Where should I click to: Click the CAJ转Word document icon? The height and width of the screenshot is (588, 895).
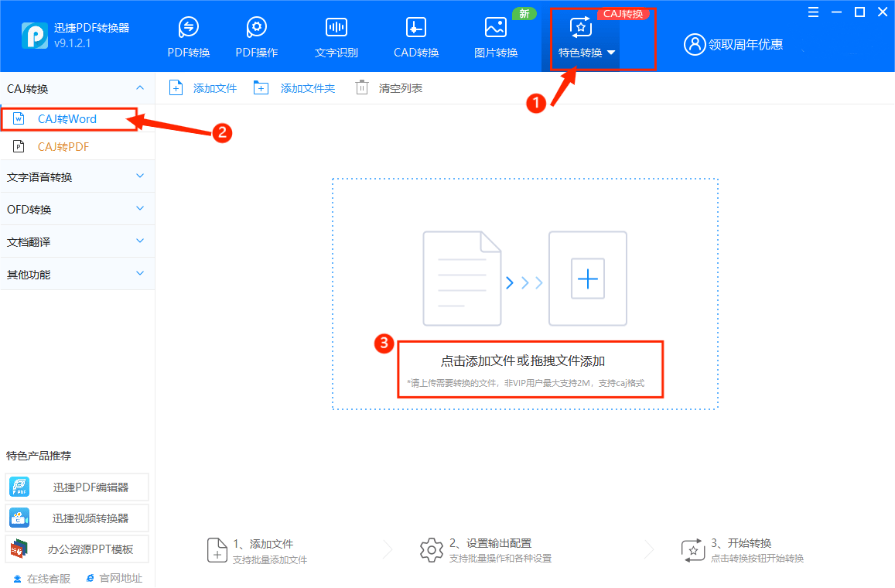(x=19, y=118)
